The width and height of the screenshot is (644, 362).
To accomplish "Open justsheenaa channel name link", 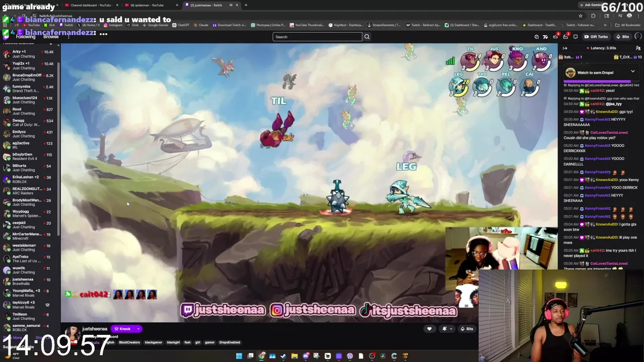I will point(95,329).
